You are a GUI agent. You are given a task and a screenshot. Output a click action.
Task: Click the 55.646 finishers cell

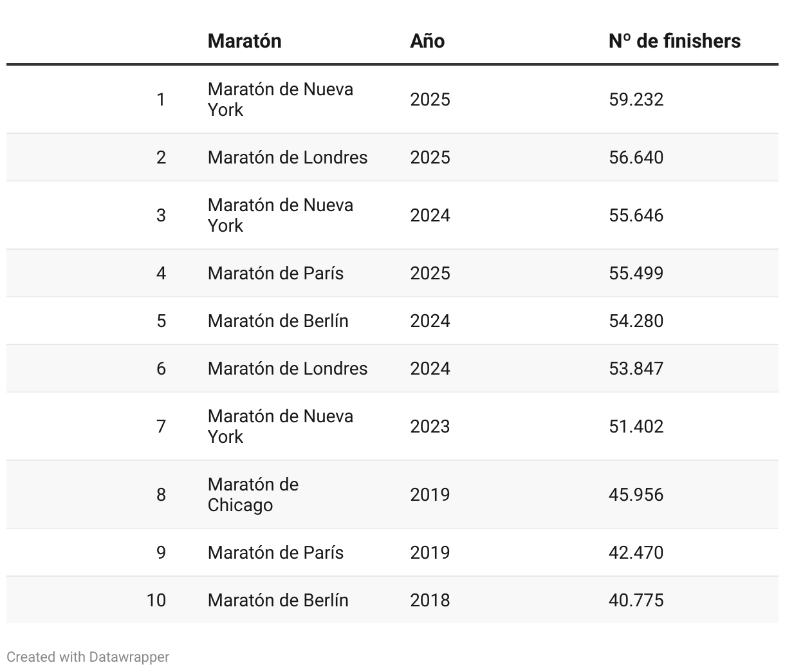coord(636,216)
